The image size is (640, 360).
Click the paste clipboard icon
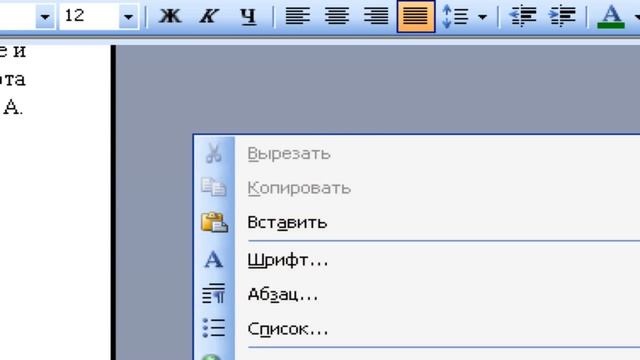[x=214, y=222]
